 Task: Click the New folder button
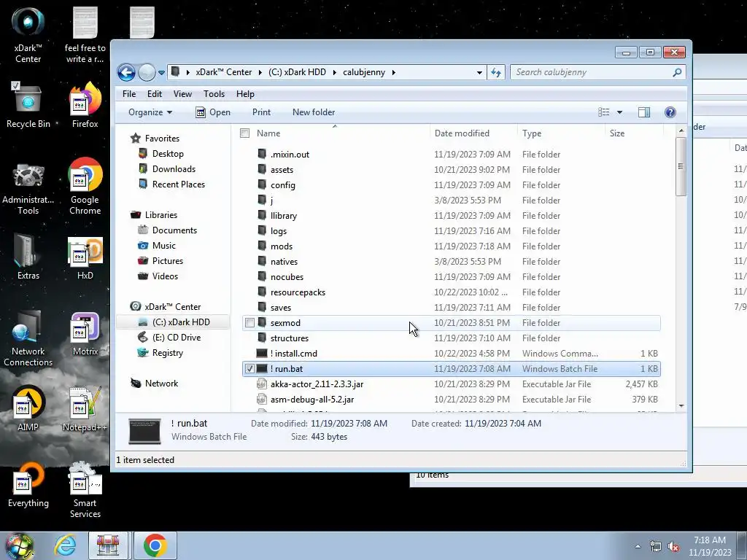pyautogui.click(x=314, y=112)
